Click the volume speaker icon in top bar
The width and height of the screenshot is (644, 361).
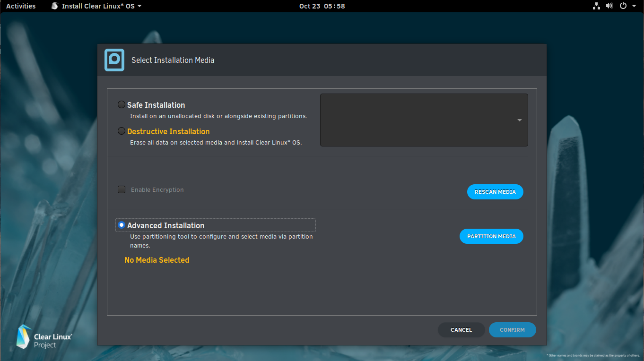(609, 6)
